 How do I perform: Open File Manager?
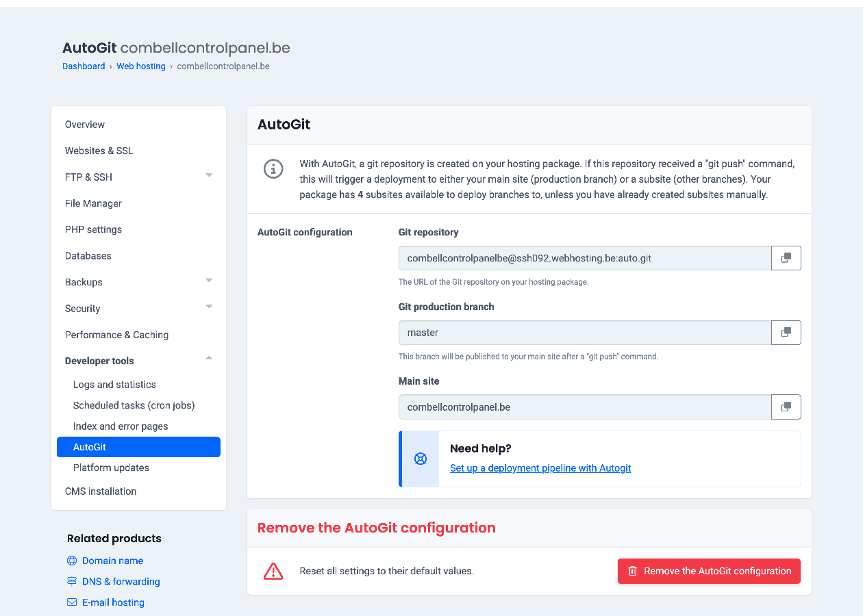coord(93,203)
